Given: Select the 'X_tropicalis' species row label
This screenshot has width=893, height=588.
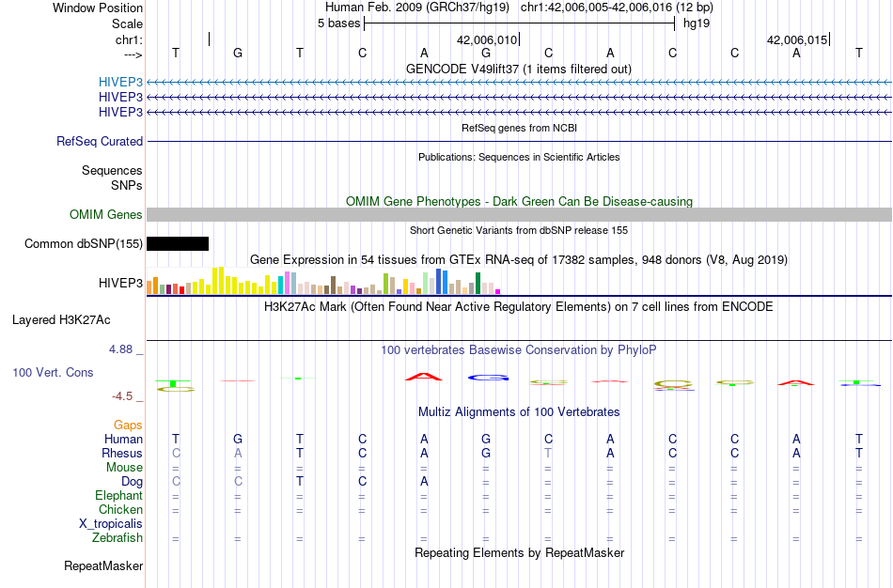Looking at the screenshot, I should (x=111, y=524).
